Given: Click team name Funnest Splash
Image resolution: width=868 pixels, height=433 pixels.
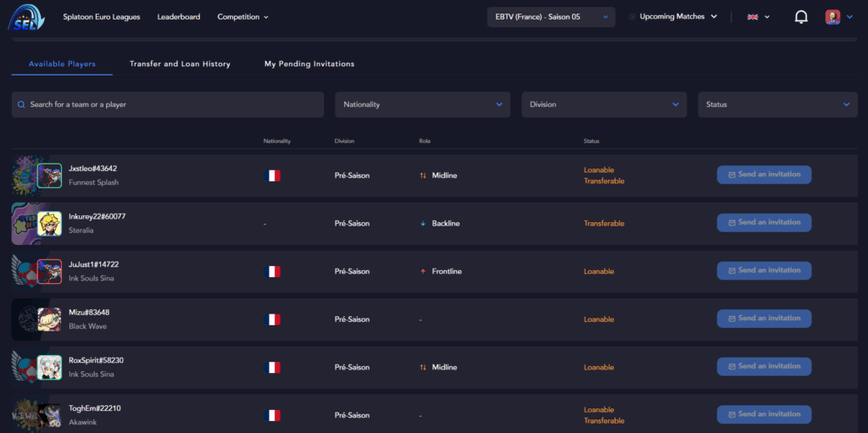Looking at the screenshot, I should pos(93,182).
